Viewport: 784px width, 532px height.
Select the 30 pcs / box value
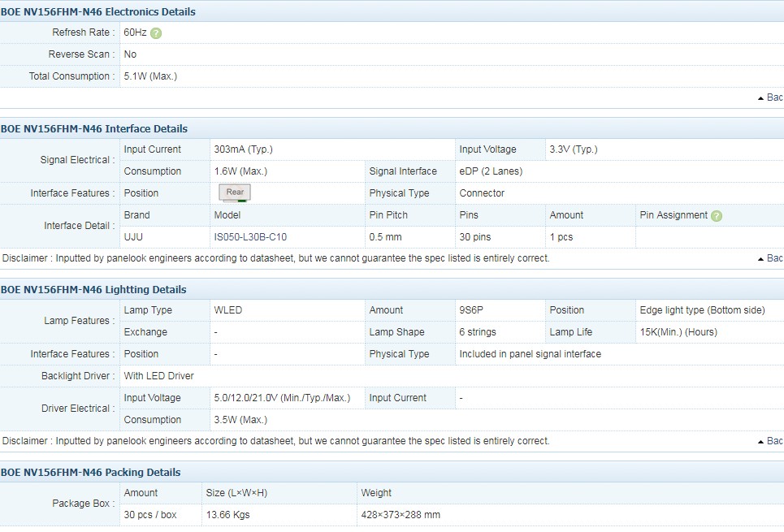tap(150, 516)
